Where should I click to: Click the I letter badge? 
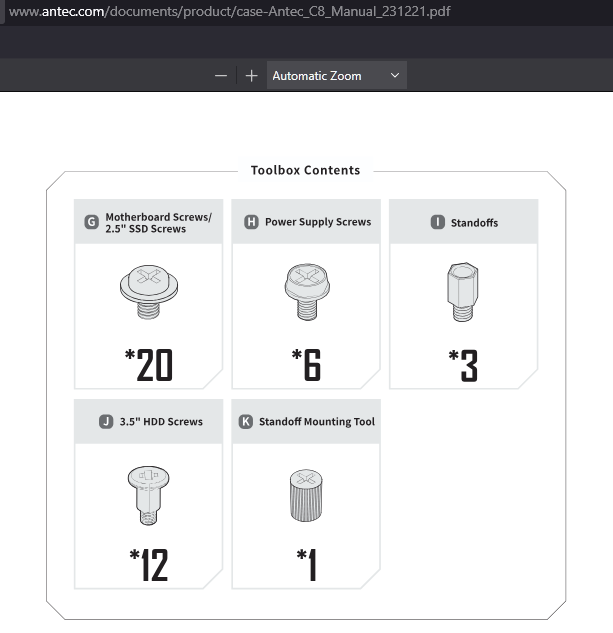coord(438,222)
